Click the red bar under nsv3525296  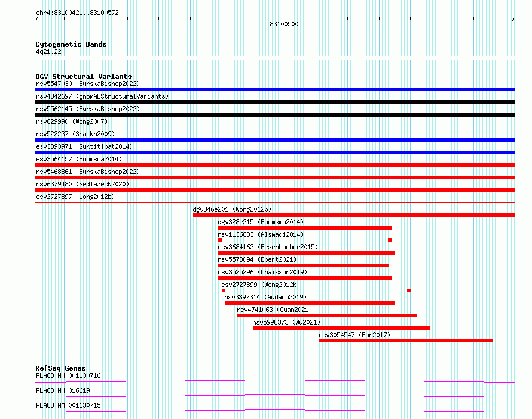305,278
